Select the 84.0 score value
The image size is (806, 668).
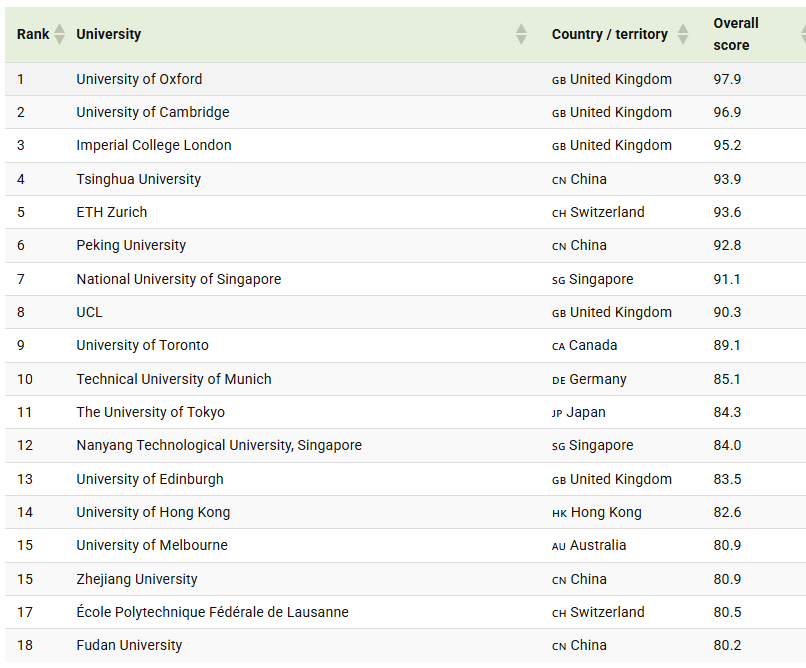727,445
